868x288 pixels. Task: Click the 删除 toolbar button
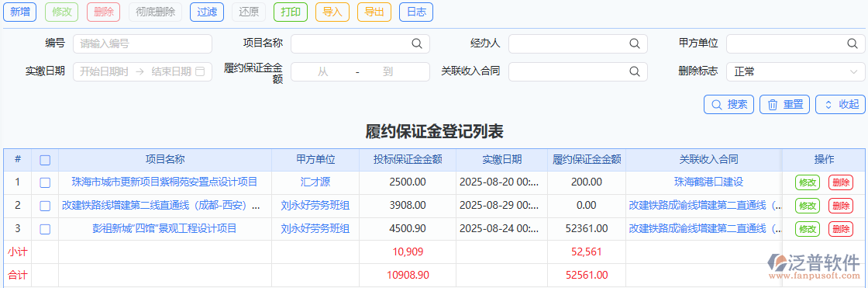104,12
